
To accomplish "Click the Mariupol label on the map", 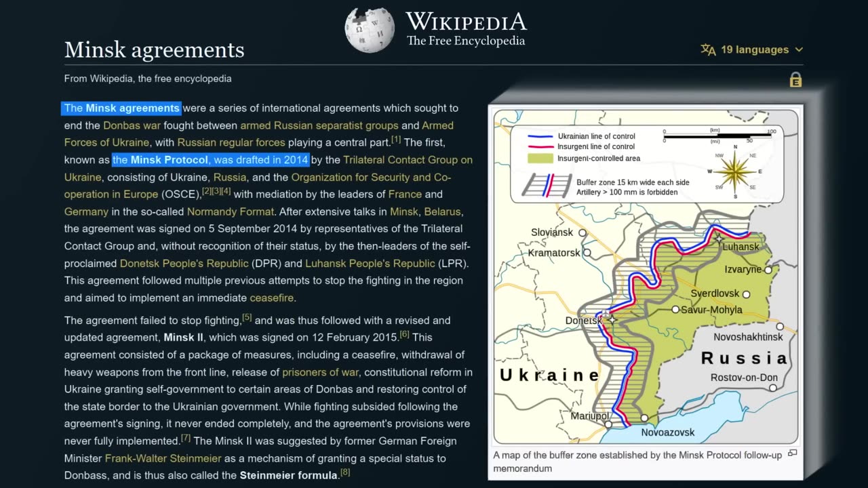I will 589,415.
